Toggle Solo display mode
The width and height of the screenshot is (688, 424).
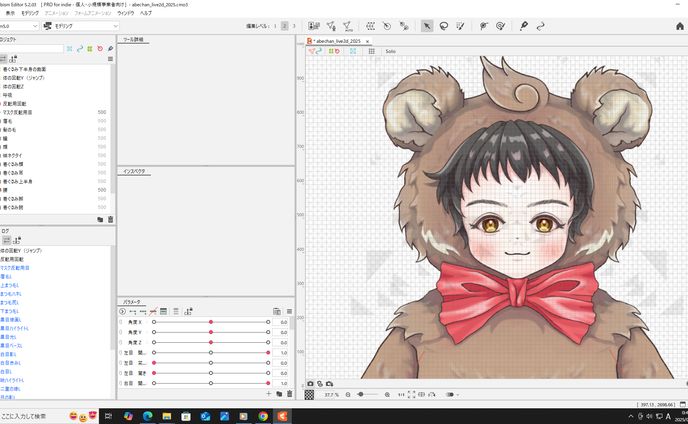tap(391, 51)
